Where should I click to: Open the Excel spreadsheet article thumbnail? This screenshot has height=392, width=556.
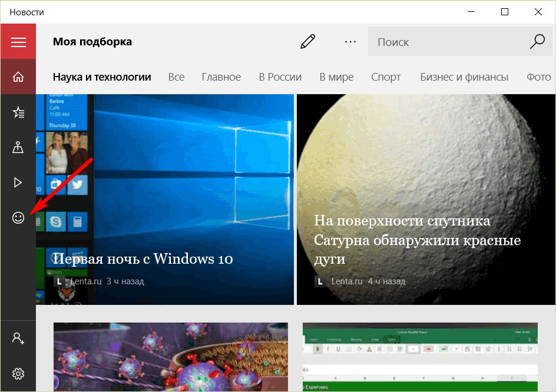pos(420,357)
